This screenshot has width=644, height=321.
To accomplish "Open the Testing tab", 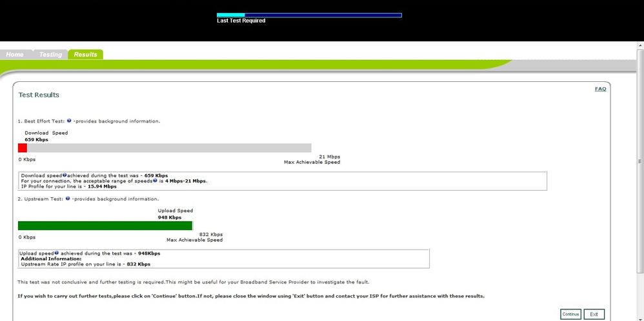I will [50, 54].
